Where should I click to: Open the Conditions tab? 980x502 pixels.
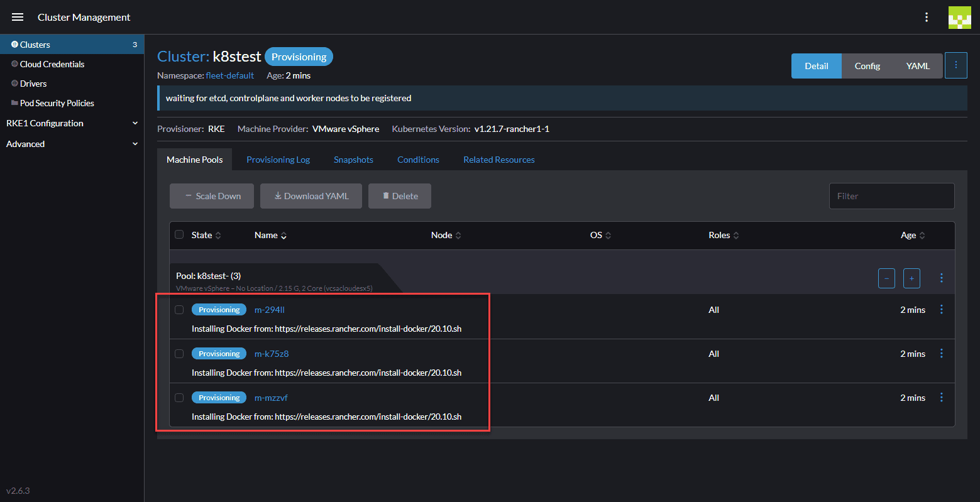[x=418, y=160]
